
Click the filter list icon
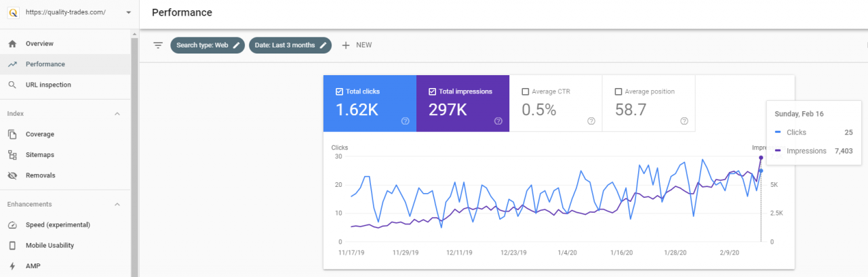[158, 45]
